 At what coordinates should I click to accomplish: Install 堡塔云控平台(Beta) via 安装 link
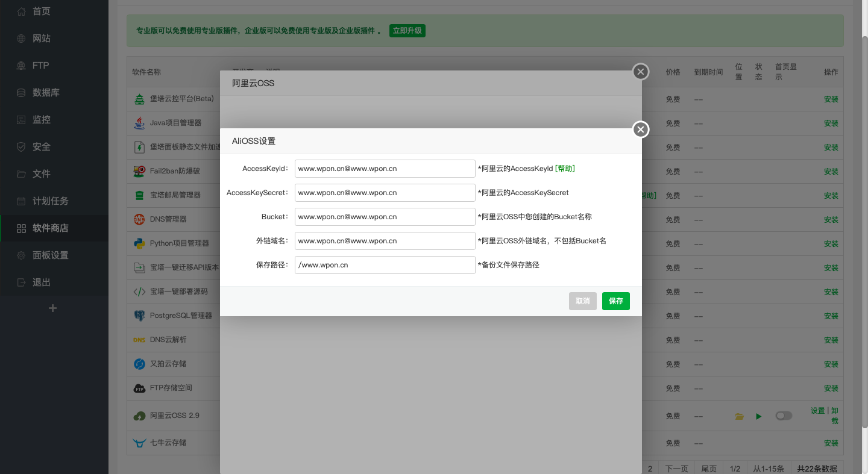pos(831,99)
